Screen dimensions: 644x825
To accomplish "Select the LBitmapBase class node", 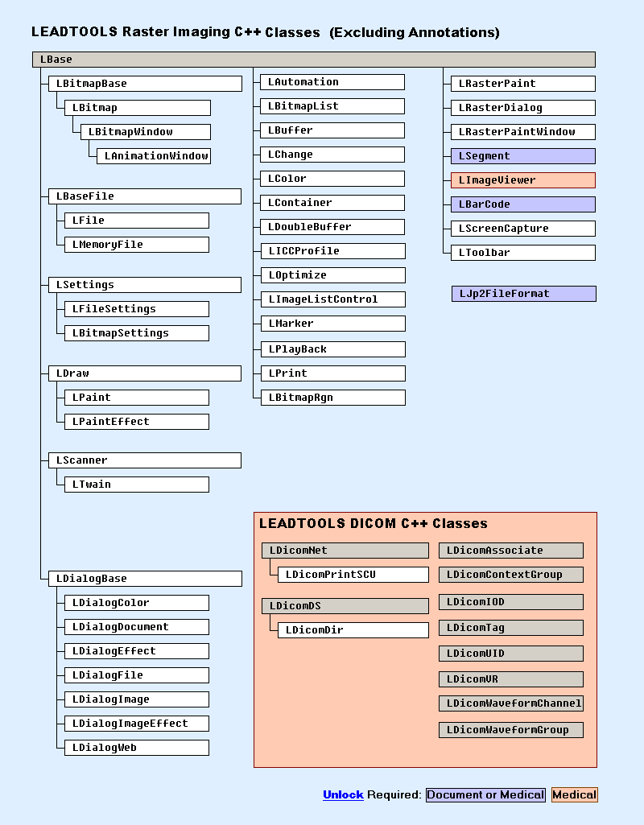I will 145,84.
